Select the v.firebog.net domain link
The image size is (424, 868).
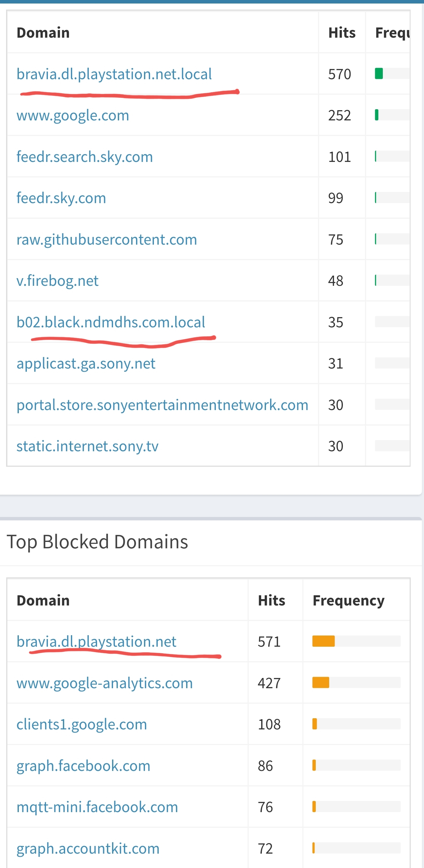coord(57,280)
